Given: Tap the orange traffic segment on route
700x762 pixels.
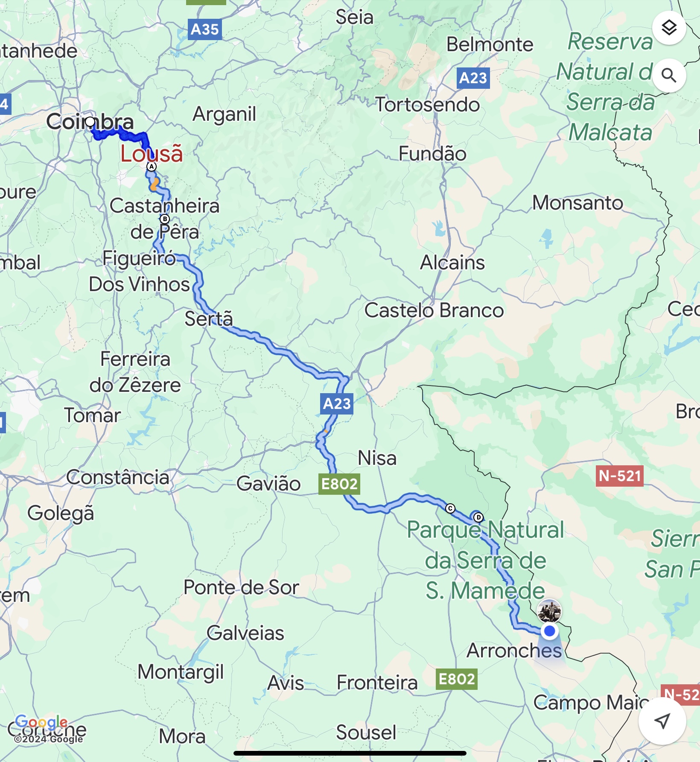Looking at the screenshot, I should pos(155,184).
